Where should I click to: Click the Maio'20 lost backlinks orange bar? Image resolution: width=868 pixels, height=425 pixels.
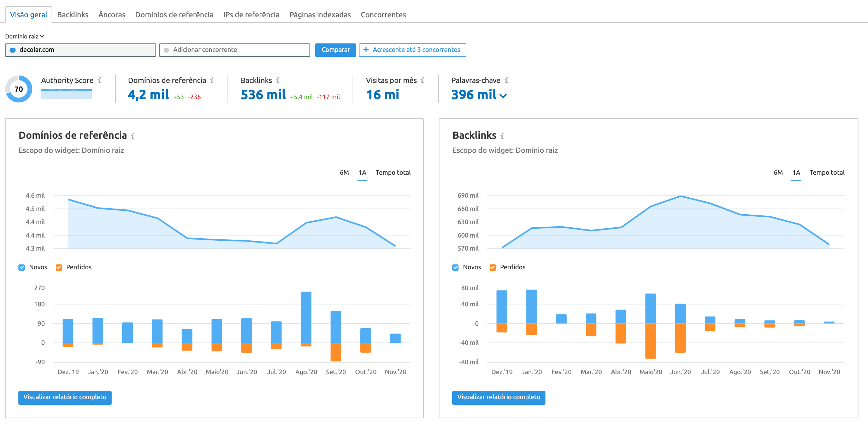650,341
